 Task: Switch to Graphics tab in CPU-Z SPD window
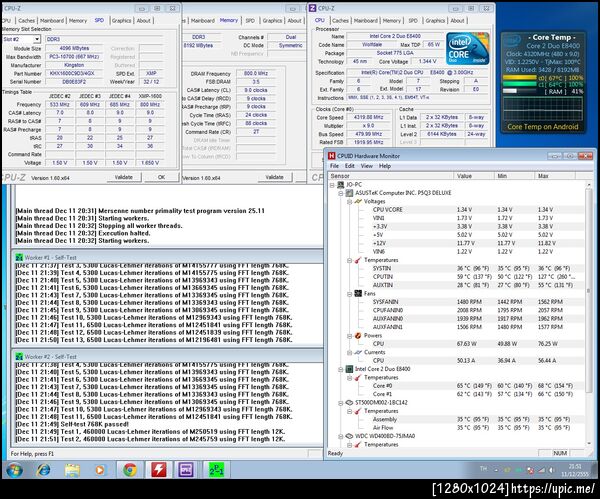tap(121, 21)
